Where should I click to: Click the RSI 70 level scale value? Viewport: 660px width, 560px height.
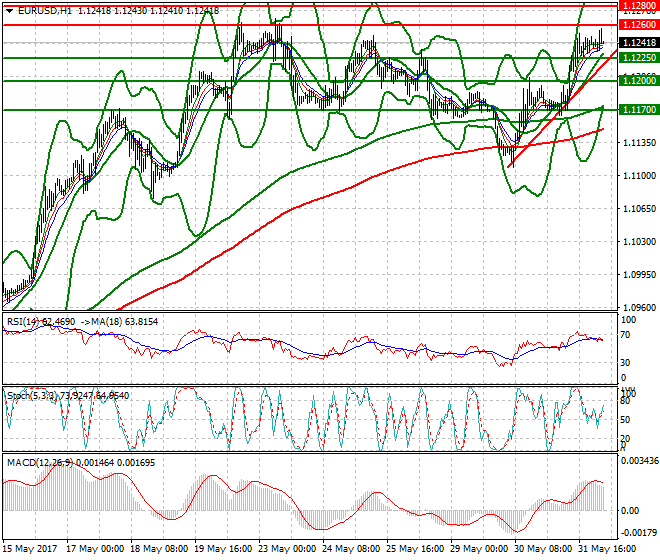click(626, 336)
